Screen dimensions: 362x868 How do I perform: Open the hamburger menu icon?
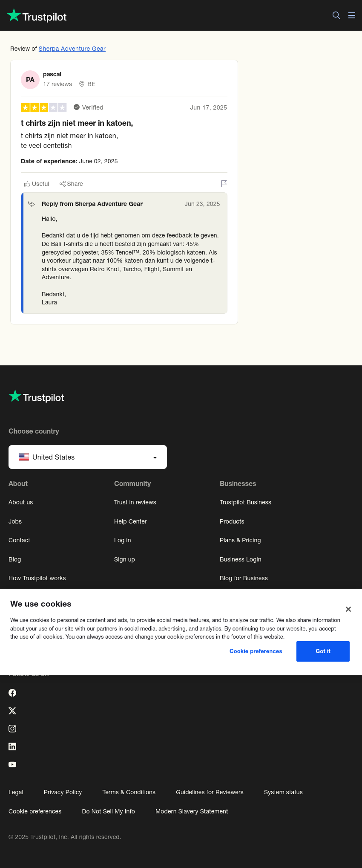point(352,15)
